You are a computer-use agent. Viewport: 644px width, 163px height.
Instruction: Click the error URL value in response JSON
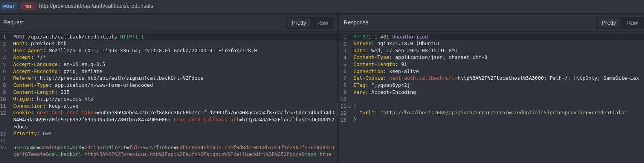pyautogui.click(x=503, y=113)
